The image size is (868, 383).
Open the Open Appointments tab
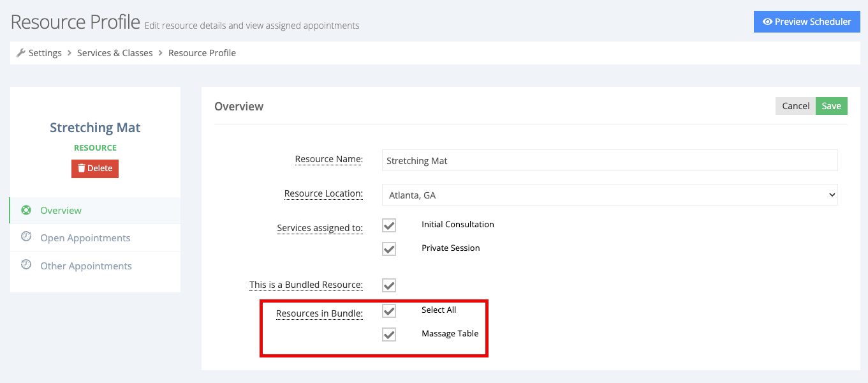click(95, 237)
